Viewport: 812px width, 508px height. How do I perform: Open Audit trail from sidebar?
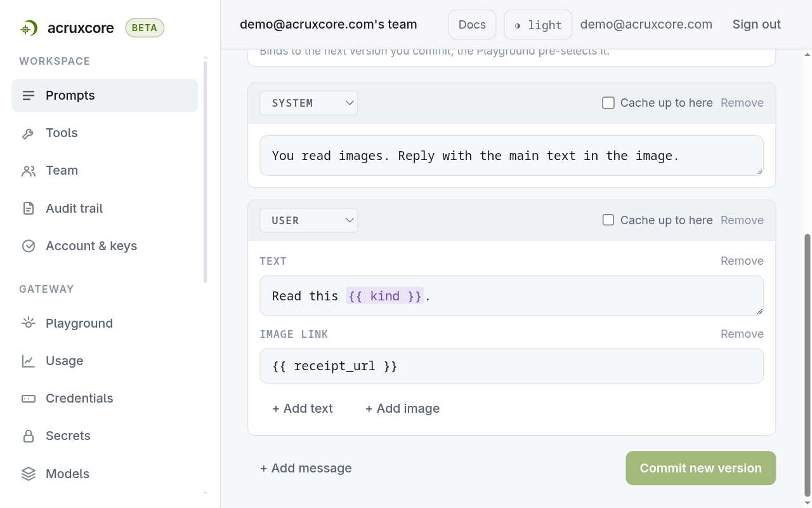[x=105, y=208]
